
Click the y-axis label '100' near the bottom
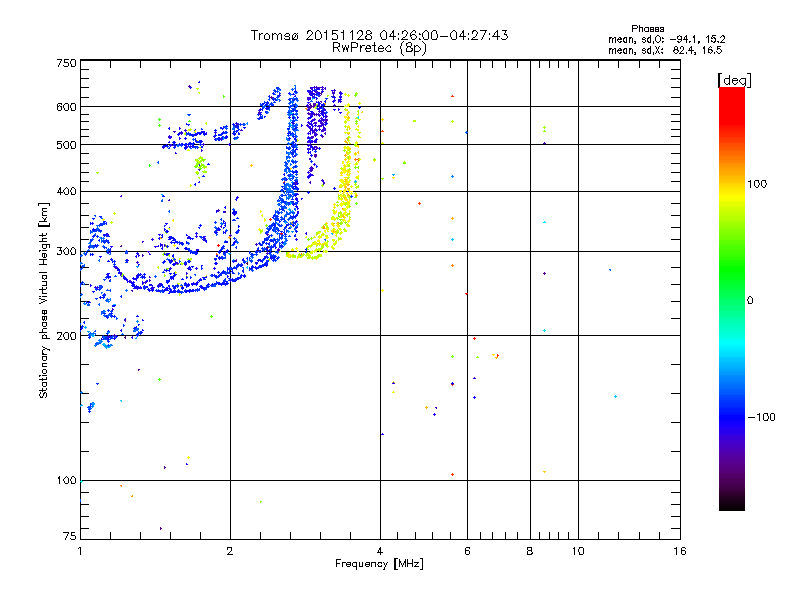[66, 480]
